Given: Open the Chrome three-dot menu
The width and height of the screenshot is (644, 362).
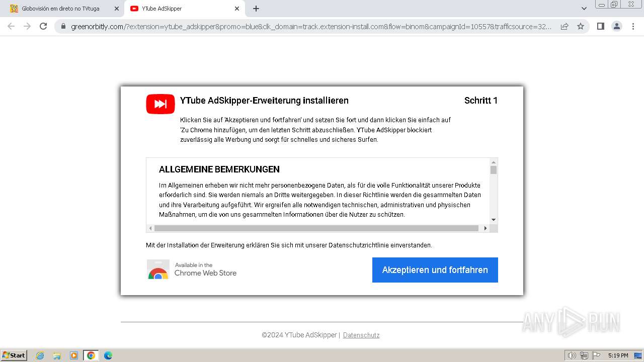Looking at the screenshot, I should pos(633,26).
